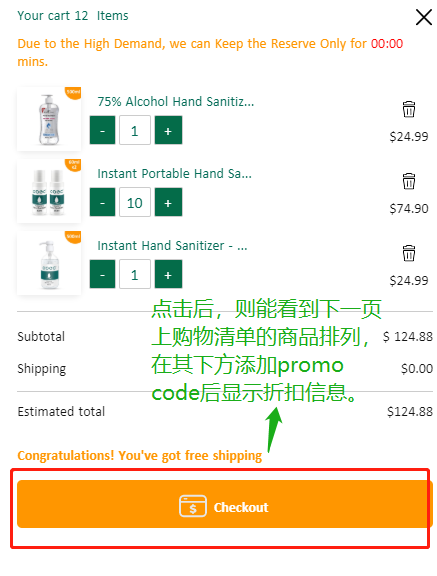This screenshot has height=576, width=437.
Task: Click the Instant Hand Sanitizer pump bottle thumbnail
Action: click(x=49, y=263)
